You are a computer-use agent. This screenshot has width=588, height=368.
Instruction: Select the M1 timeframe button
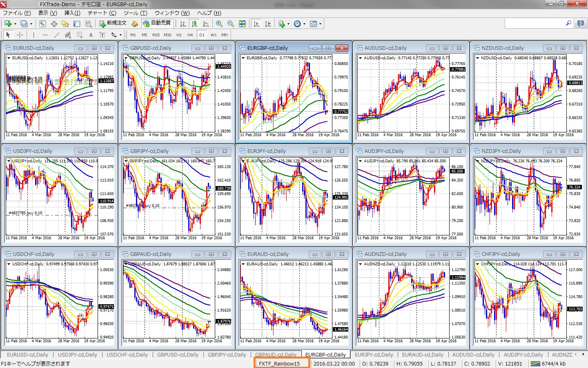133,35
